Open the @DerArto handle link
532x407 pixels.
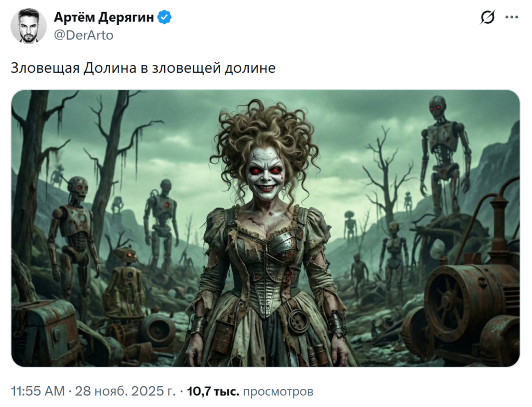(x=84, y=35)
